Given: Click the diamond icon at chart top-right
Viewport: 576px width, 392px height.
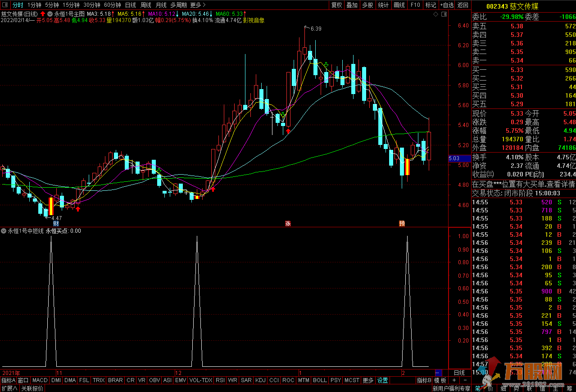Looking at the screenshot, I should 435,14.
